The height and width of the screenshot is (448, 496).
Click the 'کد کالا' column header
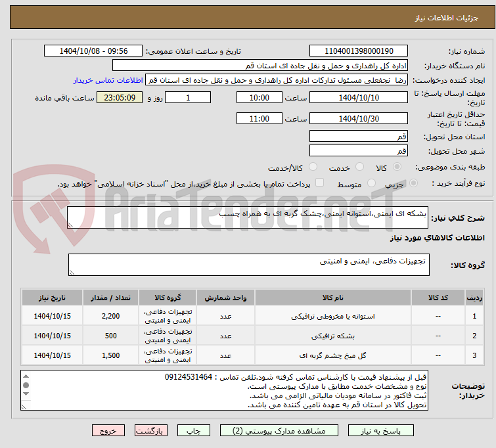coord(438,298)
